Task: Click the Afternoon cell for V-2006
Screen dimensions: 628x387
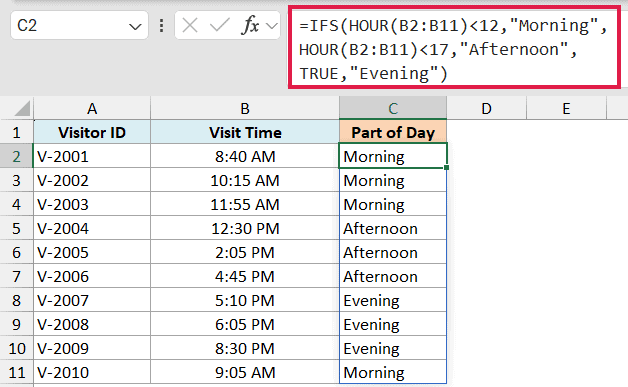Action: [x=393, y=276]
